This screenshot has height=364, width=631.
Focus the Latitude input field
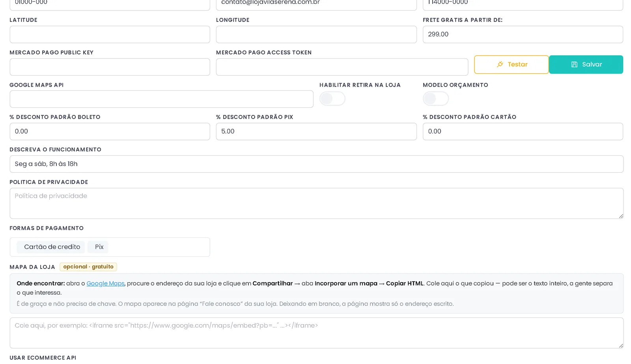(110, 34)
